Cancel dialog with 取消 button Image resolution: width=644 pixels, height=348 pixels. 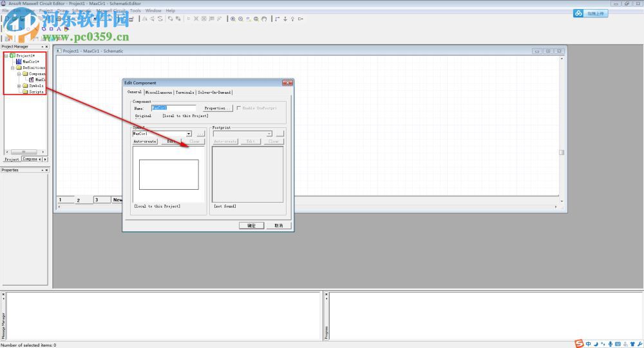coord(278,226)
